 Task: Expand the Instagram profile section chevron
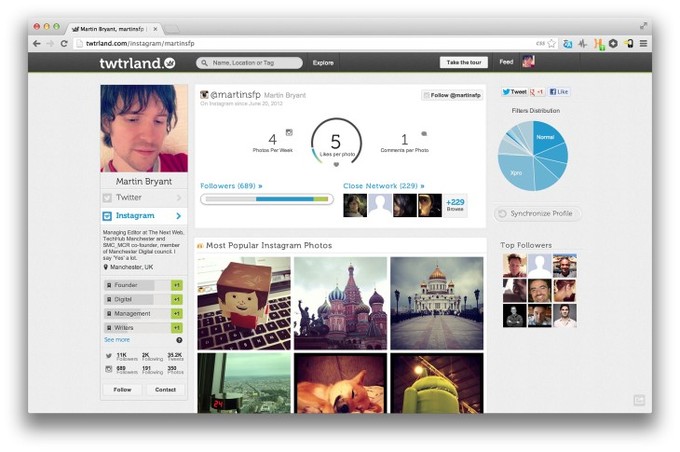click(x=179, y=216)
